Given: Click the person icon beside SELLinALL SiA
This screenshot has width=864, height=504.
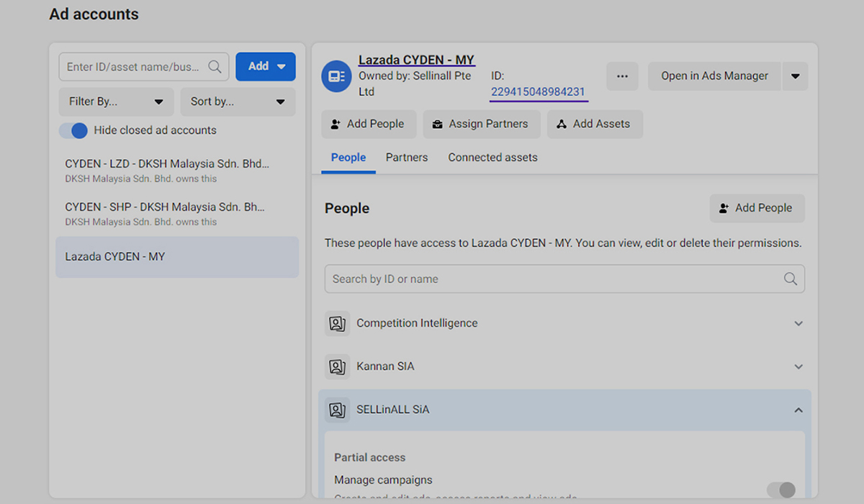Looking at the screenshot, I should click(337, 410).
